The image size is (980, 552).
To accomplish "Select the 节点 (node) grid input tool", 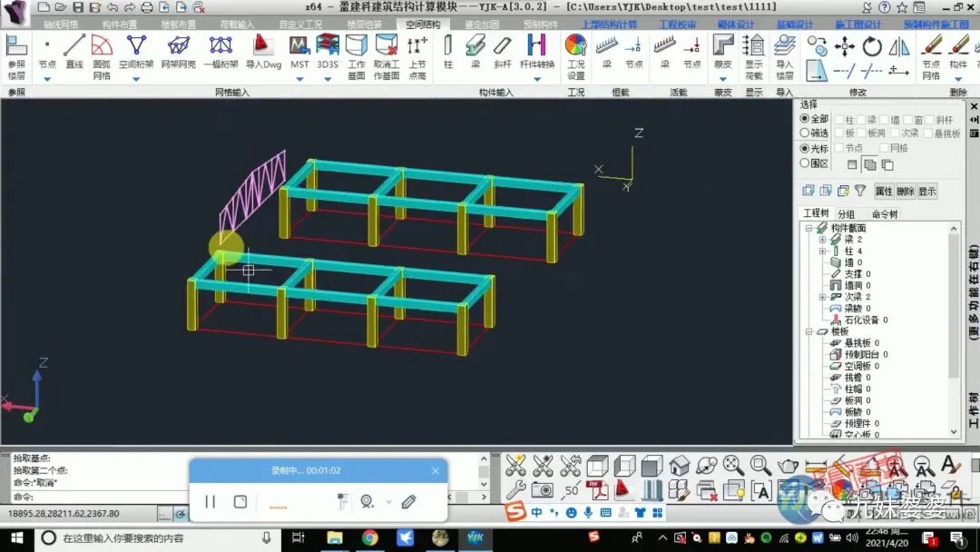I will pyautogui.click(x=47, y=54).
